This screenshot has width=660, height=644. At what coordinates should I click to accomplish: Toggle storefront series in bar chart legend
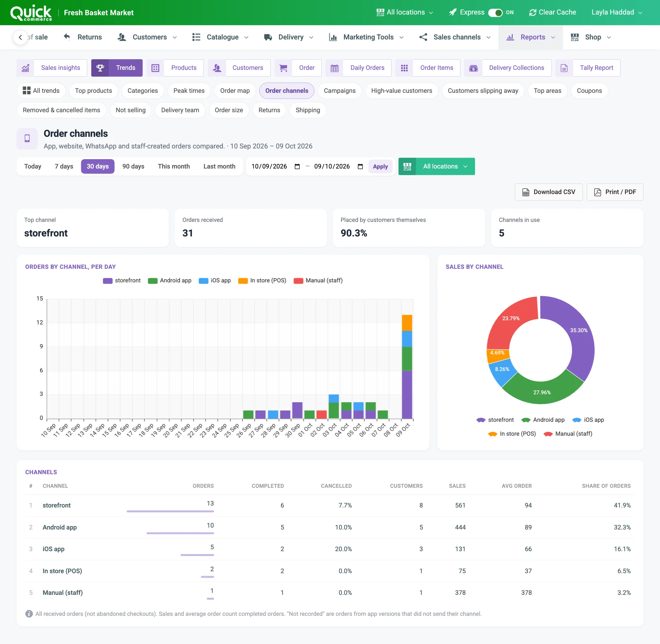click(122, 280)
